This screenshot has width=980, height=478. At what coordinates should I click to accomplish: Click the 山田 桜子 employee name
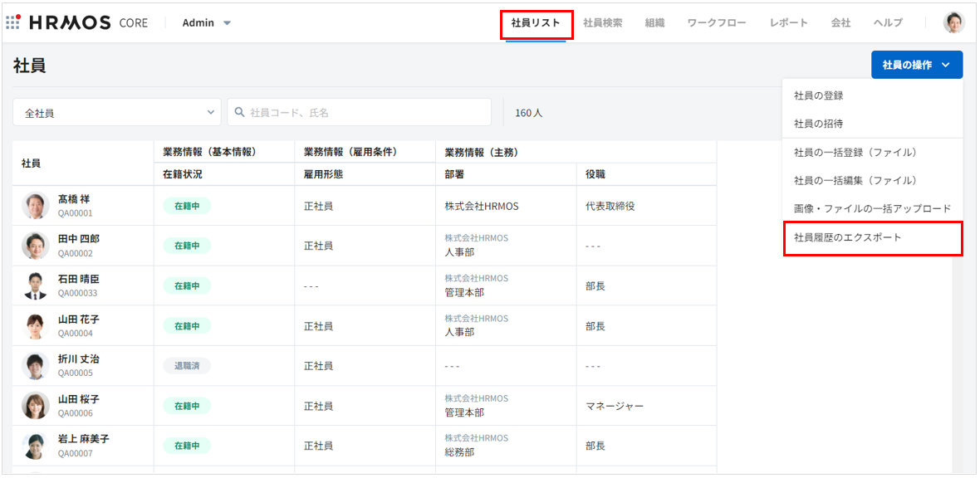(79, 399)
